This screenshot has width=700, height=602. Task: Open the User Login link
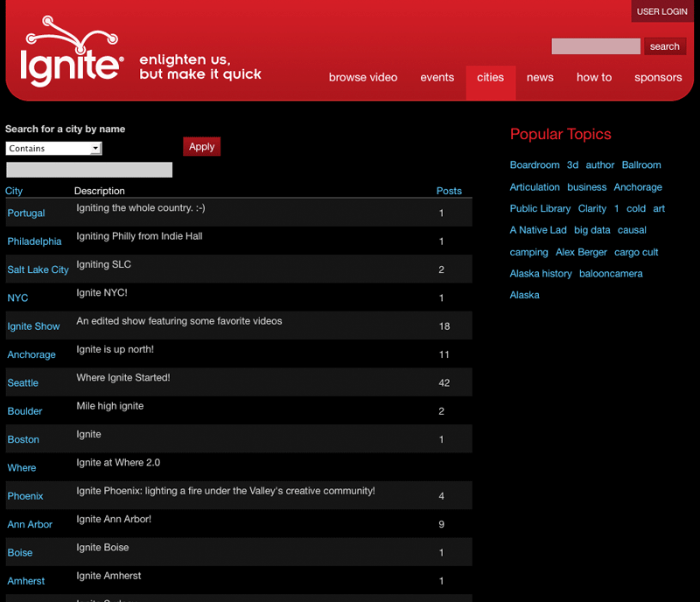tap(661, 11)
